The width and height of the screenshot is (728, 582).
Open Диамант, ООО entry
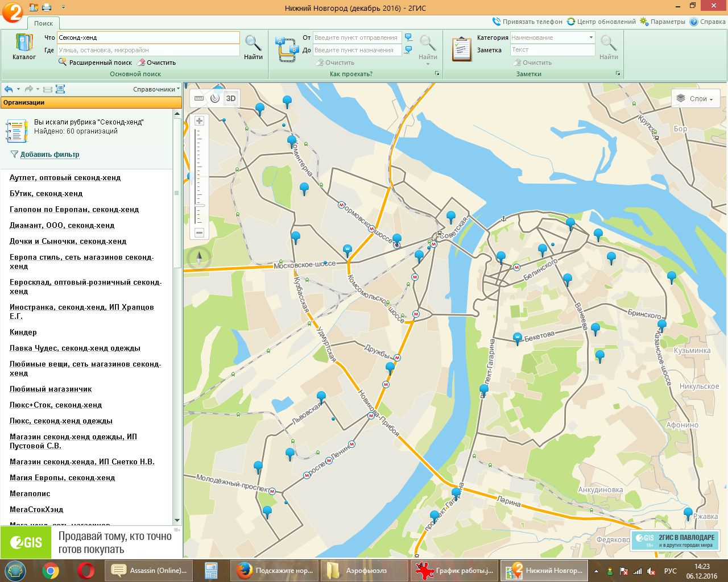click(x=62, y=226)
